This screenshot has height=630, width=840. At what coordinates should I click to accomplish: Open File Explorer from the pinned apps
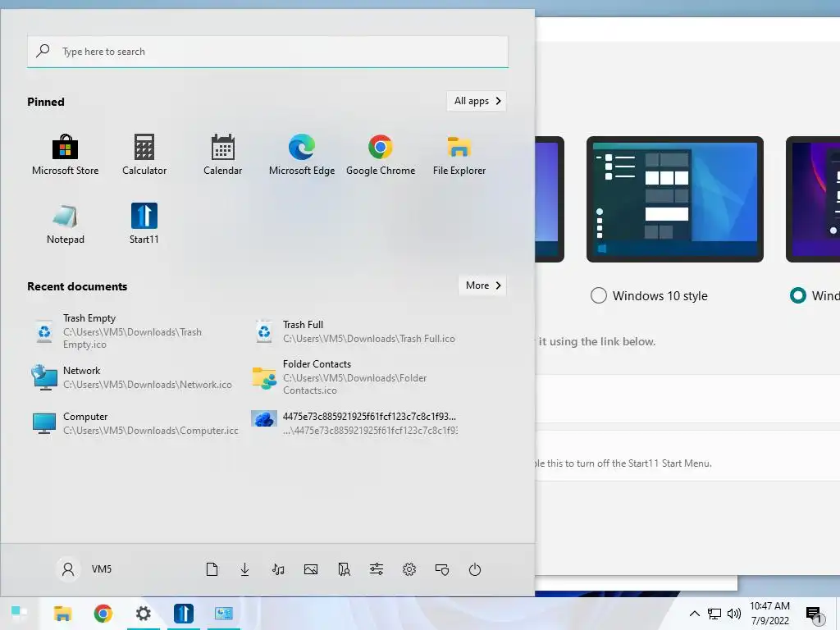click(459, 155)
